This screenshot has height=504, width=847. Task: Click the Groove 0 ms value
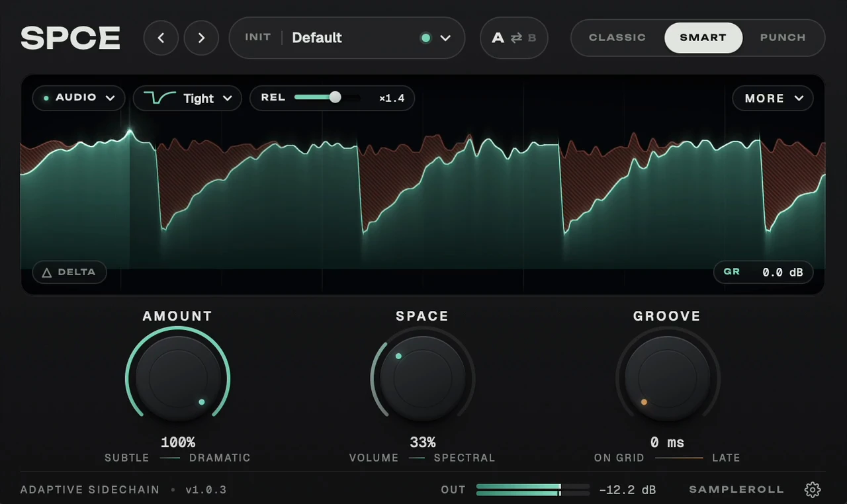(x=667, y=442)
